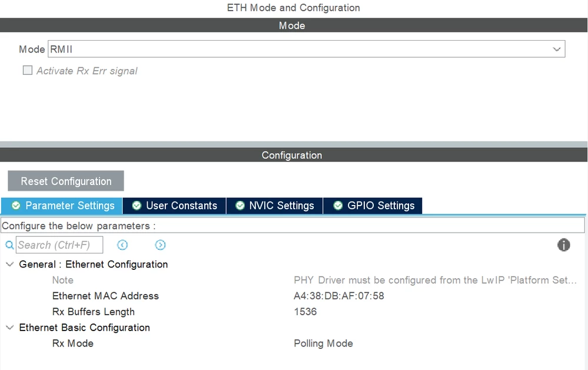The height and width of the screenshot is (370, 588).
Task: Select the Ethernet MAC Address value
Action: (x=338, y=296)
